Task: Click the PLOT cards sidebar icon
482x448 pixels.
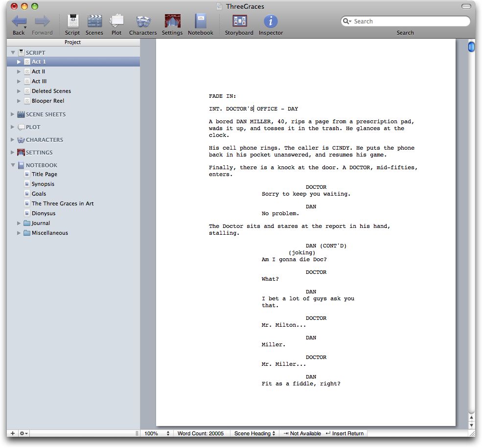Action: 21,127
